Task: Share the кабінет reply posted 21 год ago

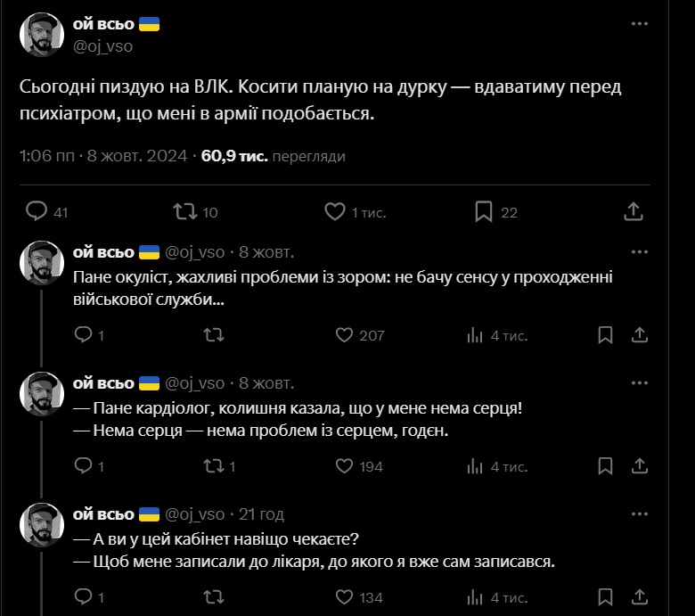Action: click(639, 597)
